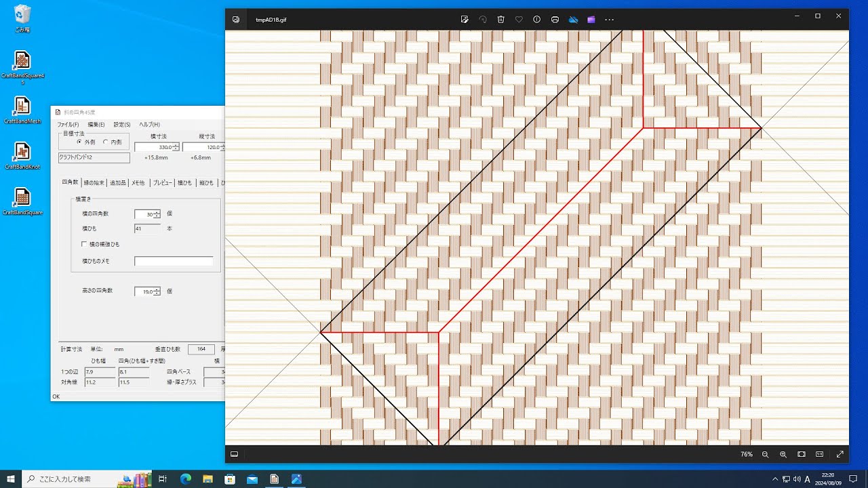The image size is (868, 488).
Task: Click the Rotate icon in Photos toolbar
Action: tap(483, 20)
